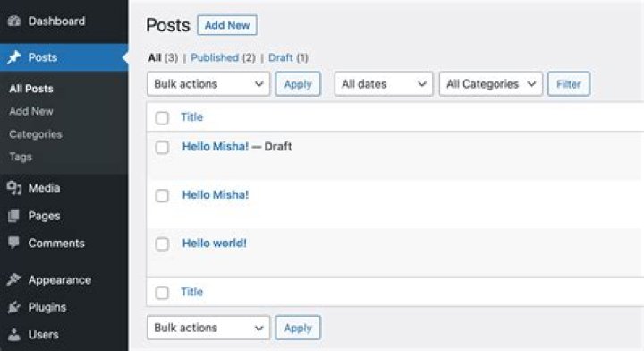Open the Pages menu label
The width and height of the screenshot is (644, 351).
[44, 216]
